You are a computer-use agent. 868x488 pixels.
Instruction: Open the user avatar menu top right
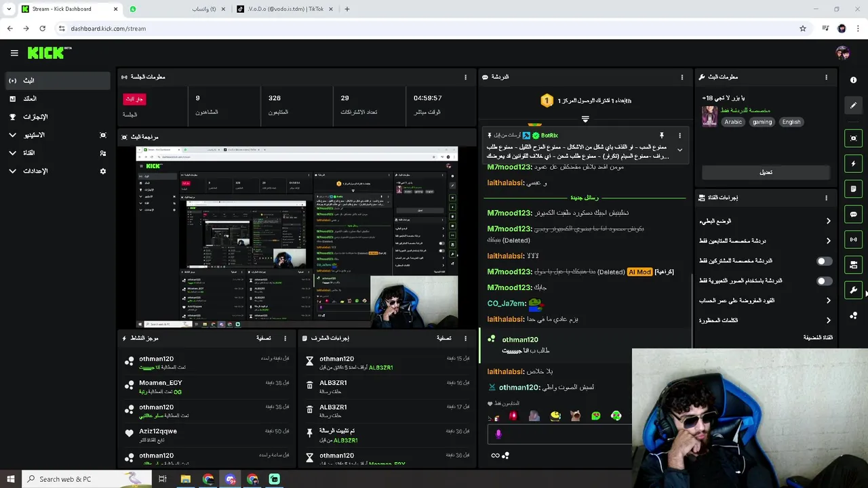[x=843, y=53]
